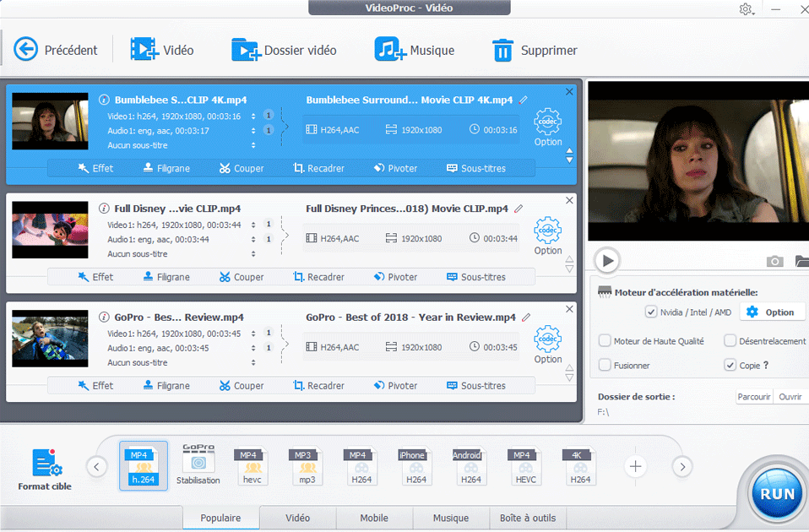Expand Audio1 track selector for GoPro video
Viewport: 809px width, 532px height.
(254, 348)
